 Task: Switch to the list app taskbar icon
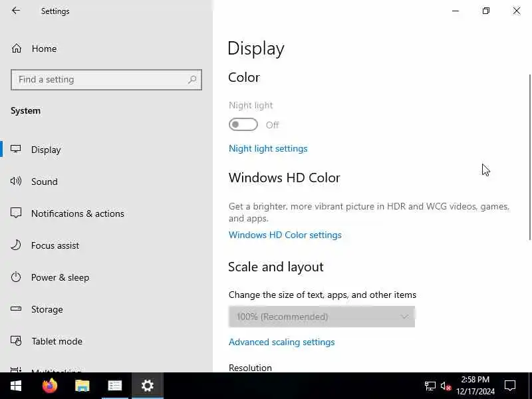114,386
